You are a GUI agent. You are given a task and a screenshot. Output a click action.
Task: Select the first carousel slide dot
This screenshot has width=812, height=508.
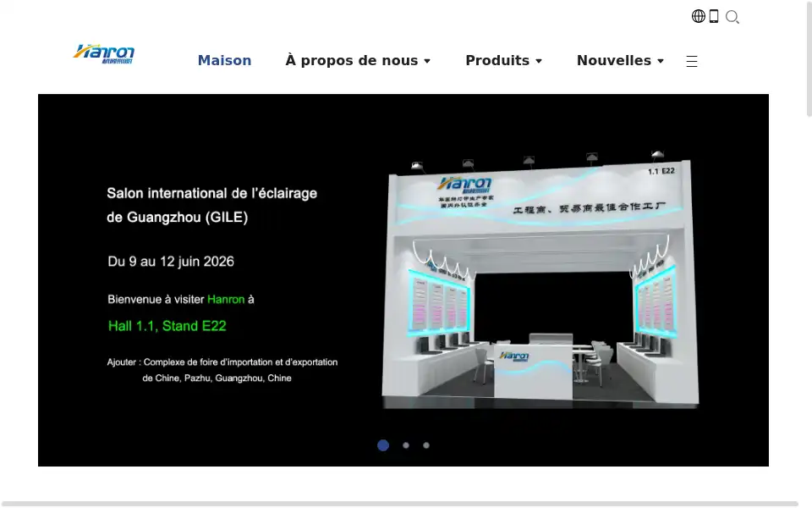coord(383,445)
